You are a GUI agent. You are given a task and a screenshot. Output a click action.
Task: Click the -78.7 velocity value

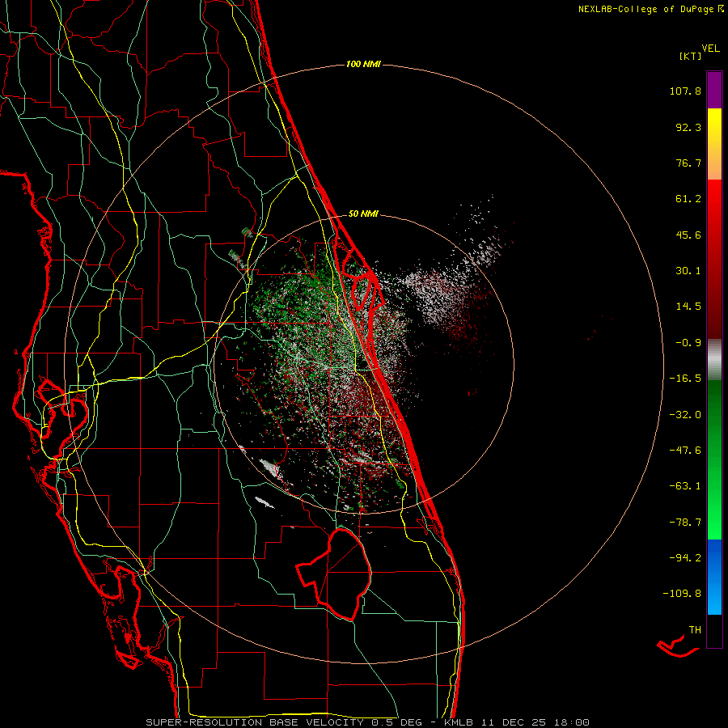pos(685,523)
